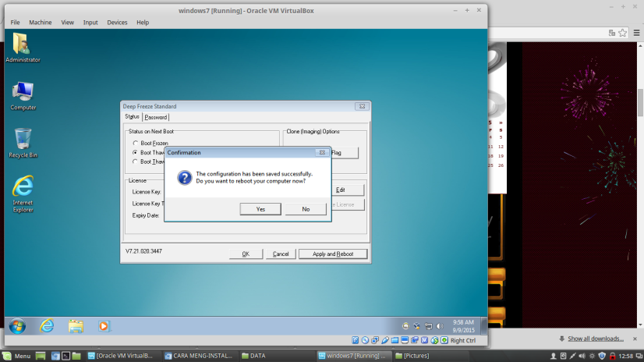Click the VirtualBox Guest Additions tray icon
This screenshot has width=644, height=362.
pyautogui.click(x=416, y=326)
